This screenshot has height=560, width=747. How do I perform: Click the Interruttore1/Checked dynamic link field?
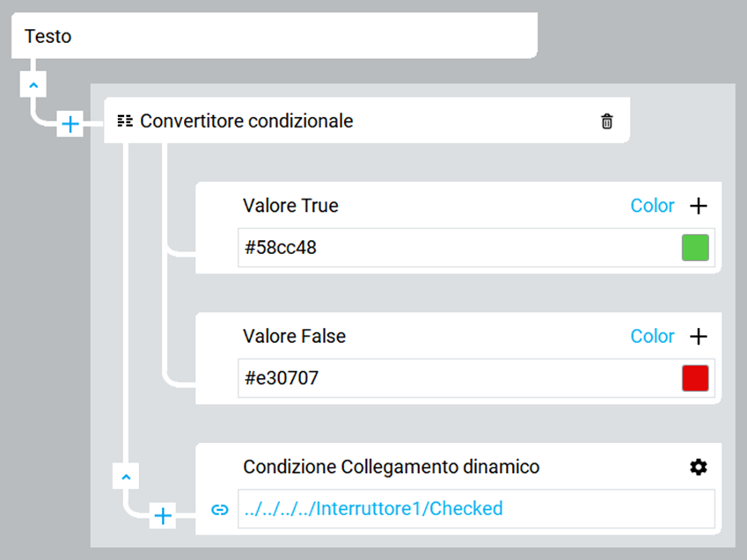click(x=476, y=508)
